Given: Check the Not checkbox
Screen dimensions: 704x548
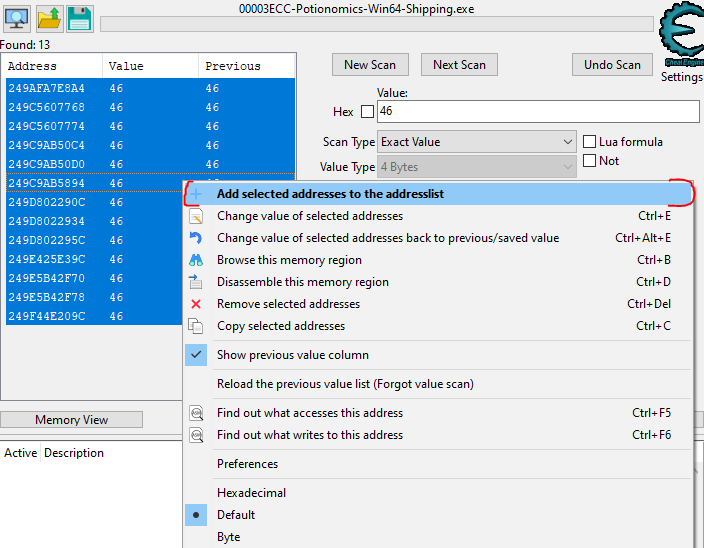Looking at the screenshot, I should coord(590,161).
